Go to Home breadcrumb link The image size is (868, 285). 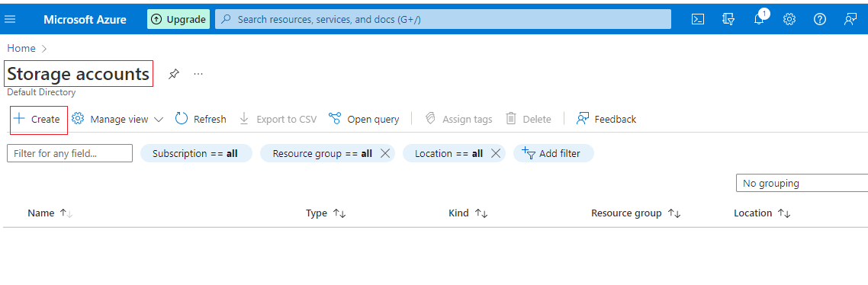coord(21,48)
